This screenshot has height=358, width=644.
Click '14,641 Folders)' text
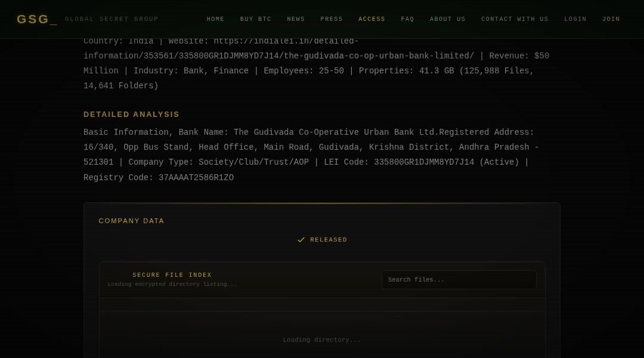(120, 85)
